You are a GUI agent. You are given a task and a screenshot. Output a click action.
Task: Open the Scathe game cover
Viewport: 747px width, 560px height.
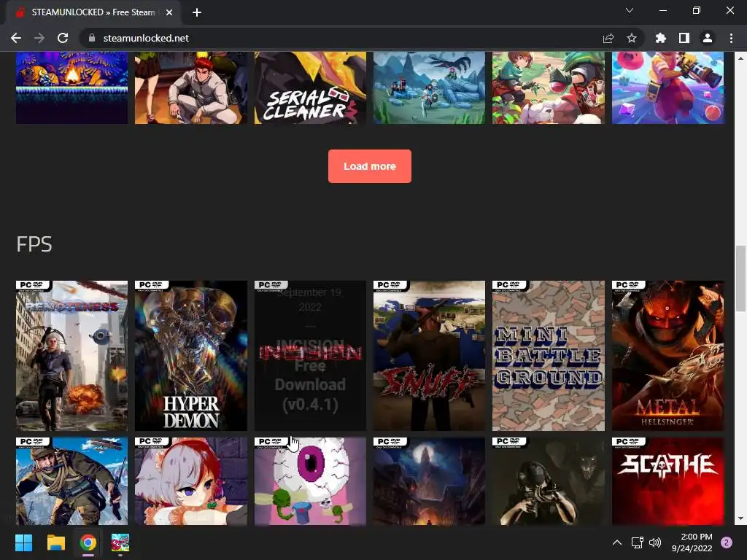[668, 481]
